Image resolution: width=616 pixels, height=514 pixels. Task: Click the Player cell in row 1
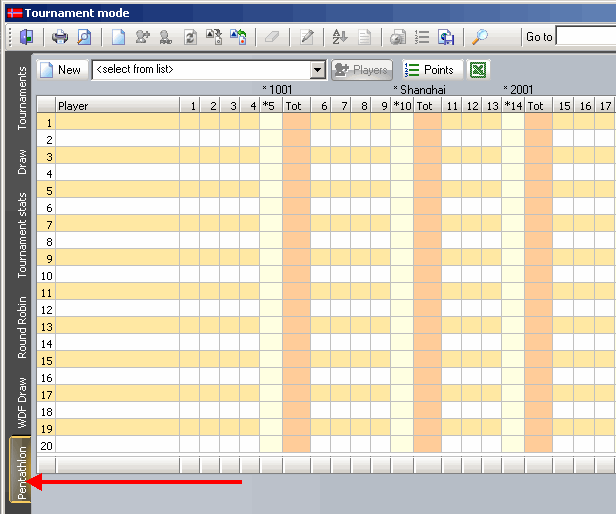click(x=117, y=122)
